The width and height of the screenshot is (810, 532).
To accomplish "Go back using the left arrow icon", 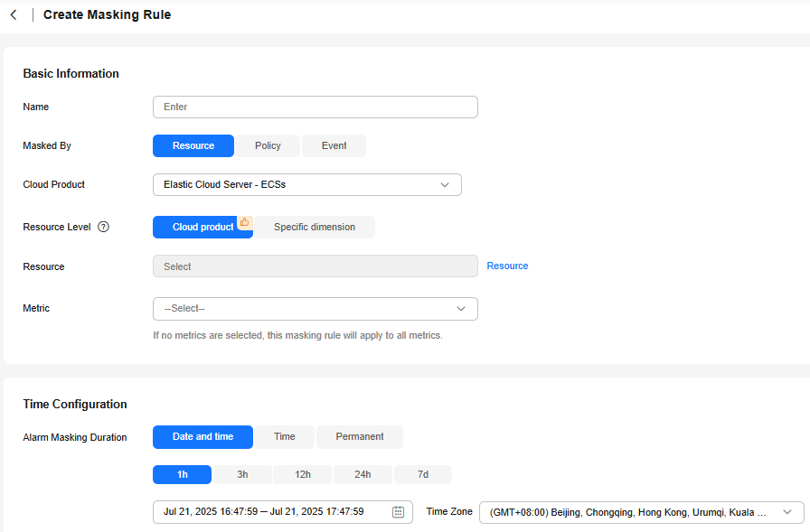I will coord(14,15).
